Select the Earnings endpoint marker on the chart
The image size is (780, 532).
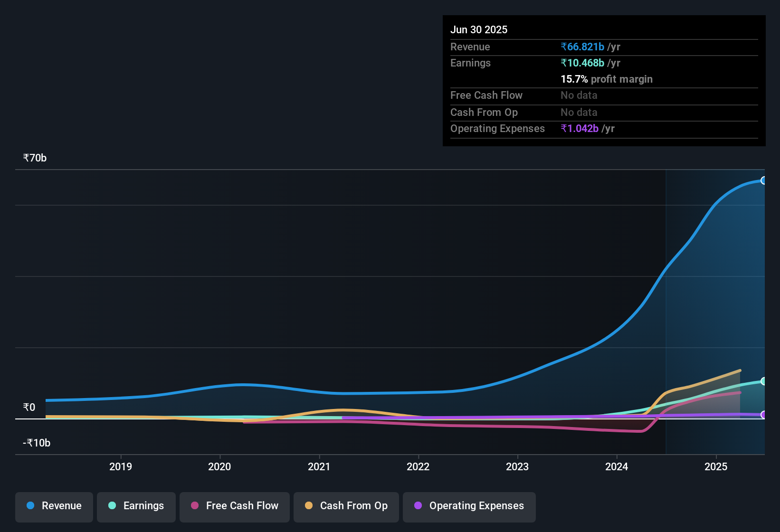point(763,381)
